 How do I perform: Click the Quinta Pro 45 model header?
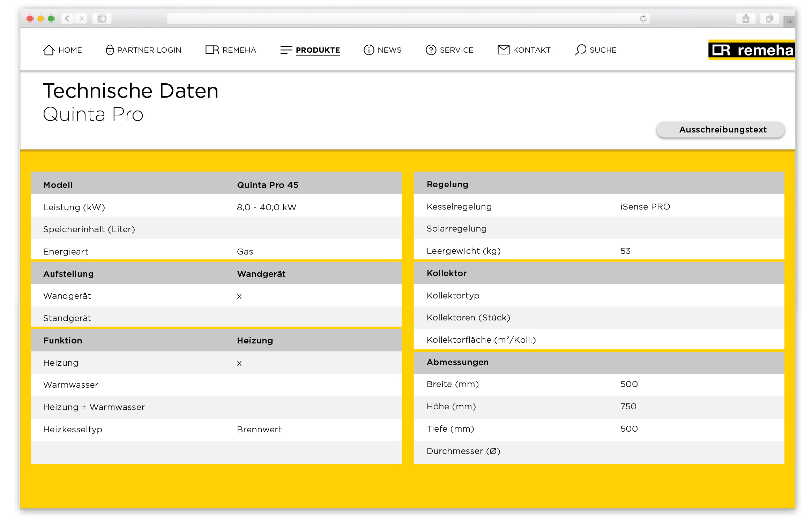(x=268, y=185)
